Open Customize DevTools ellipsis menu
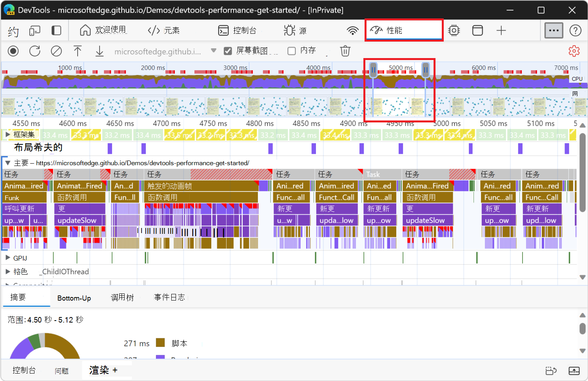The width and height of the screenshot is (588, 381). [x=554, y=30]
